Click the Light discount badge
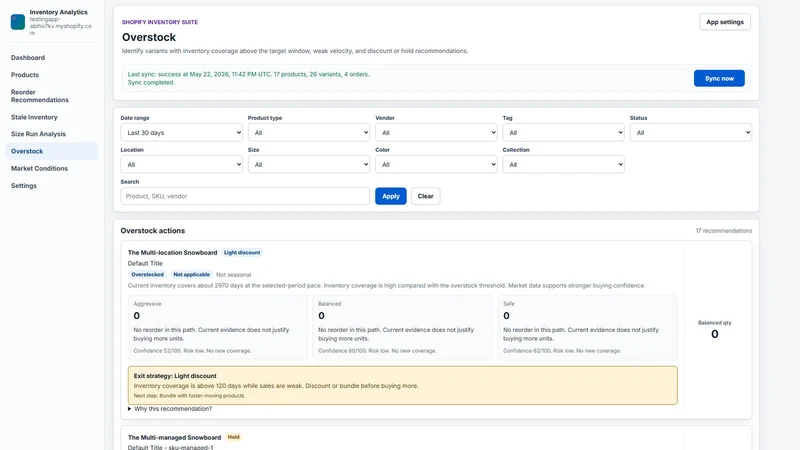The image size is (800, 450). pyautogui.click(x=242, y=253)
